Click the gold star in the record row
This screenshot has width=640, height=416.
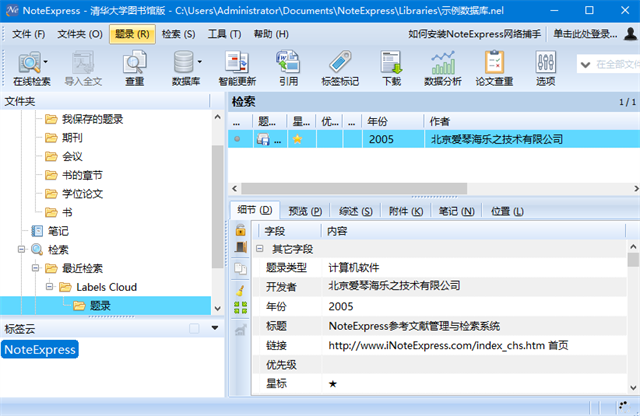(298, 139)
